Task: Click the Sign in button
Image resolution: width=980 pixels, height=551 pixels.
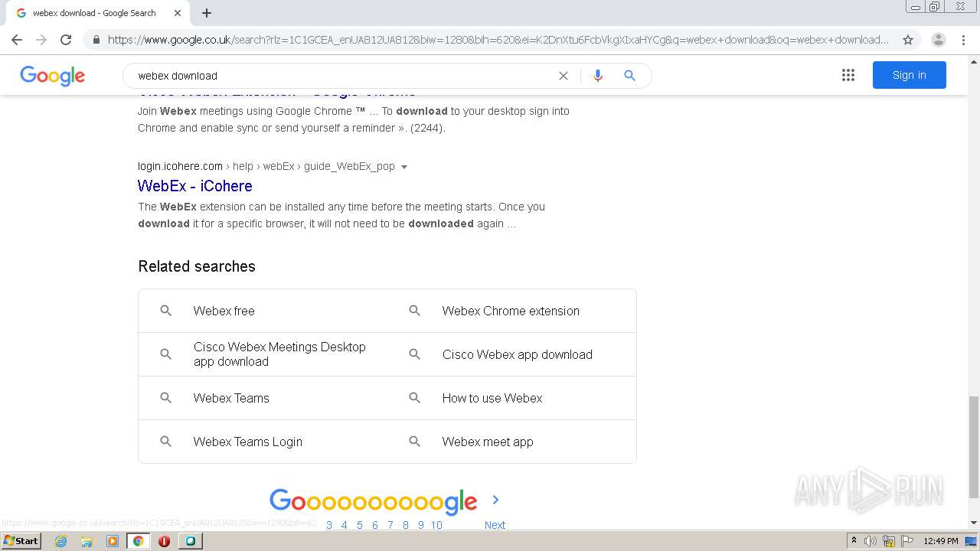Action: click(909, 75)
